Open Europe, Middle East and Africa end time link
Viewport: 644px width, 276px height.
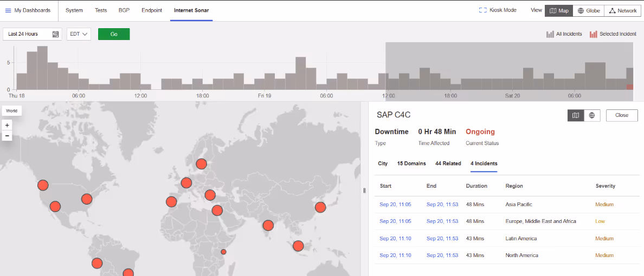point(442,221)
